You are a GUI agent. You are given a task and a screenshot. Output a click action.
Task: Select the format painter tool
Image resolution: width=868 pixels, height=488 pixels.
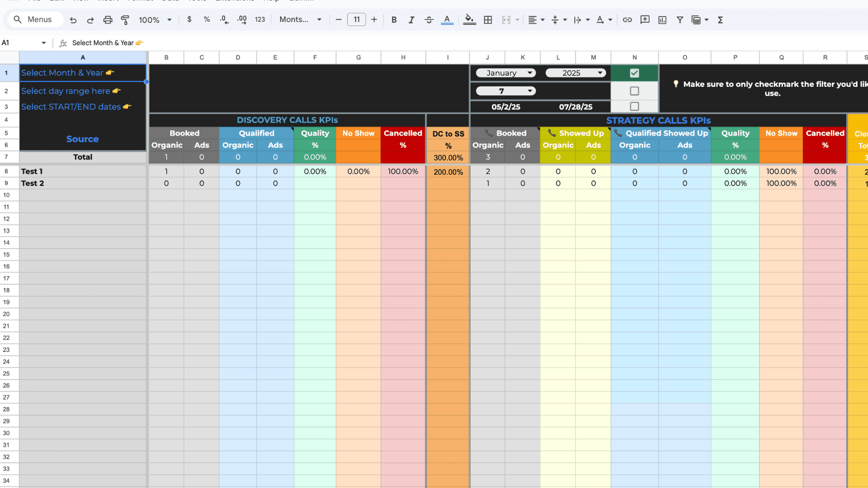pyautogui.click(x=125, y=20)
